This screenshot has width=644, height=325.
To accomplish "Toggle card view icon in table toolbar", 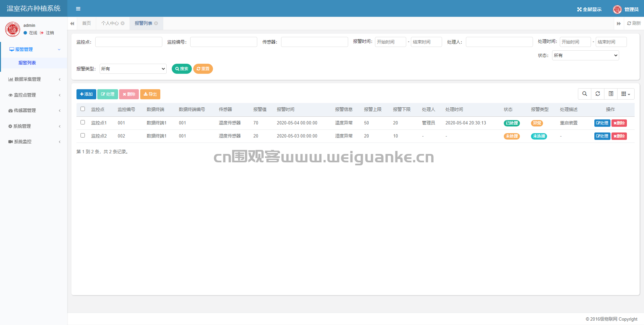I will (611, 94).
